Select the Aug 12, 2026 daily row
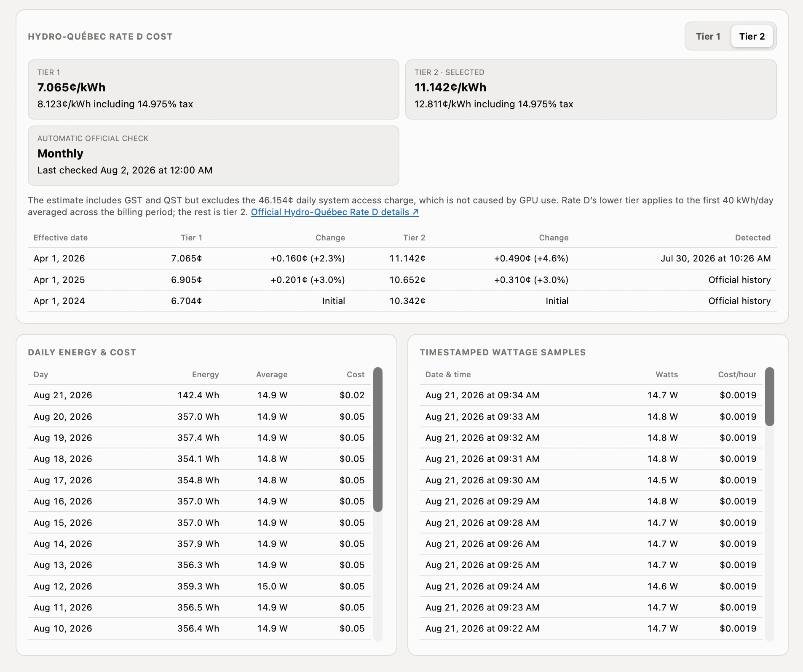The height and width of the screenshot is (672, 803). [199, 587]
